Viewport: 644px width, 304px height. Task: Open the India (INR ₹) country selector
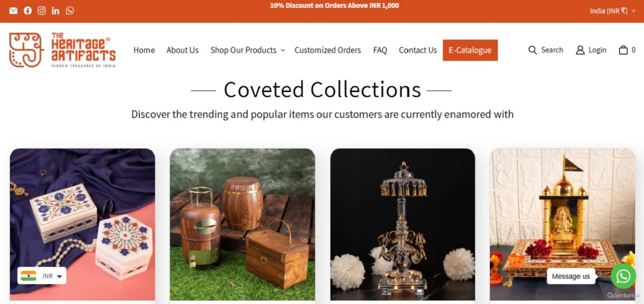click(x=613, y=11)
